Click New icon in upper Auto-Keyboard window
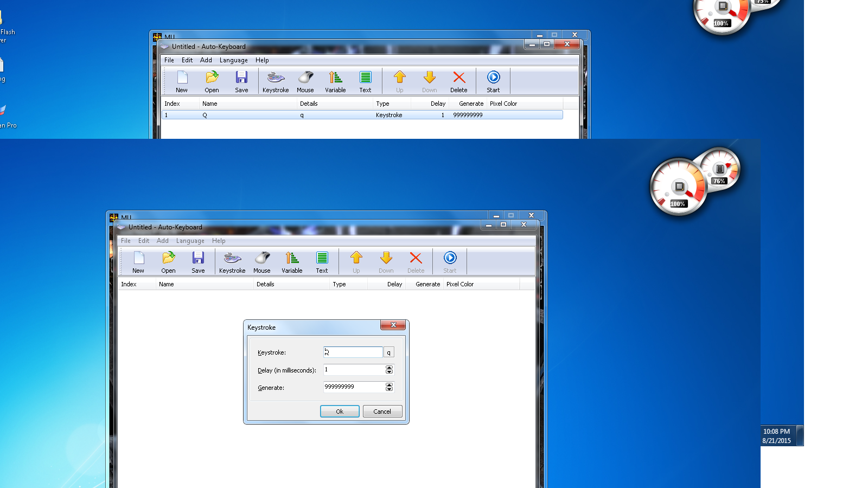The width and height of the screenshot is (868, 488). [182, 81]
